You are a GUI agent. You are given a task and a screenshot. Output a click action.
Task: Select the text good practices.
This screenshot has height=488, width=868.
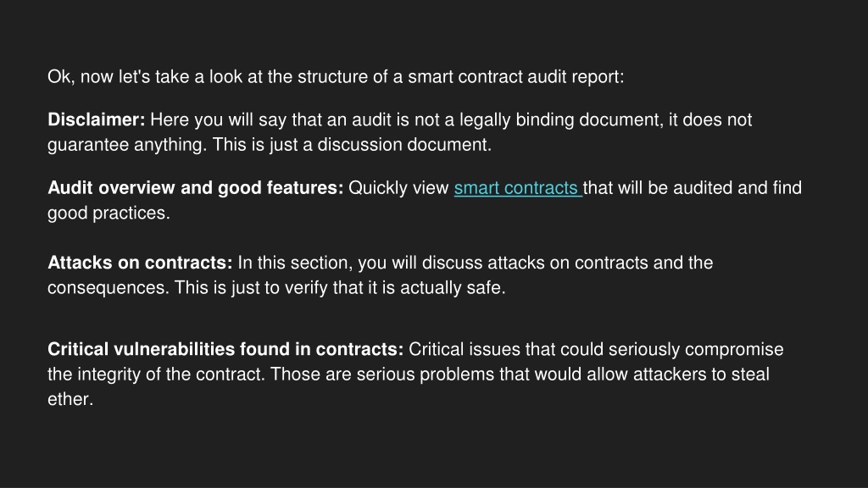[108, 213]
